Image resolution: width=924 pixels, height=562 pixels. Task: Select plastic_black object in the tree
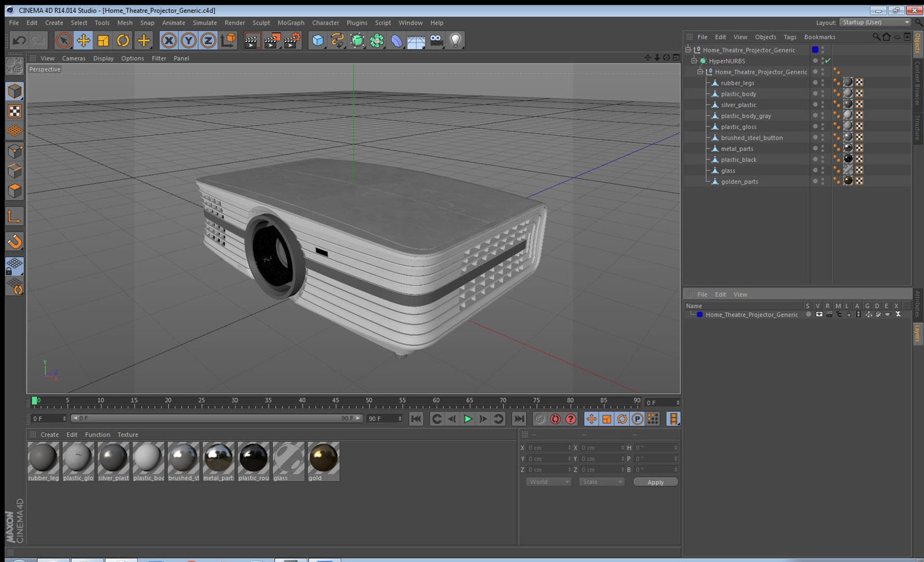point(738,160)
